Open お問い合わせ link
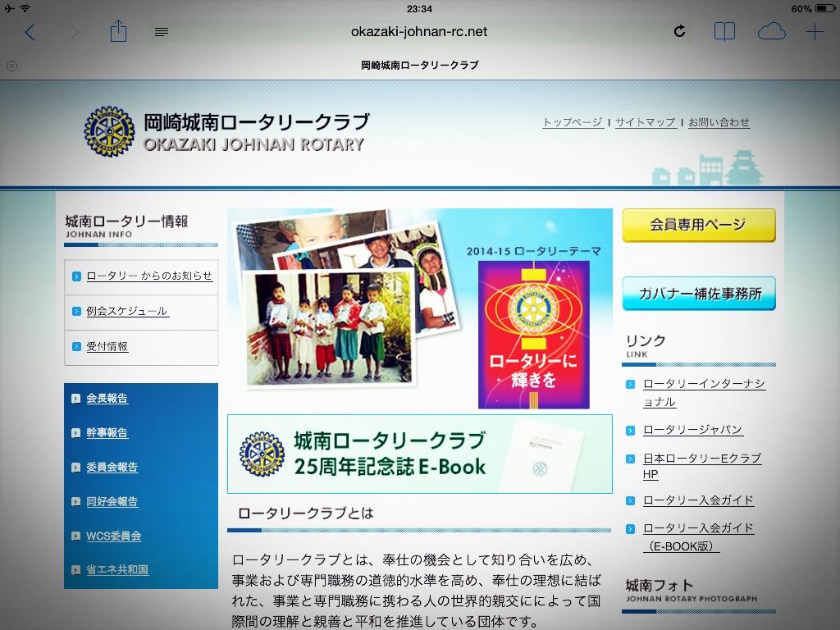This screenshot has height=630, width=840. [x=719, y=122]
